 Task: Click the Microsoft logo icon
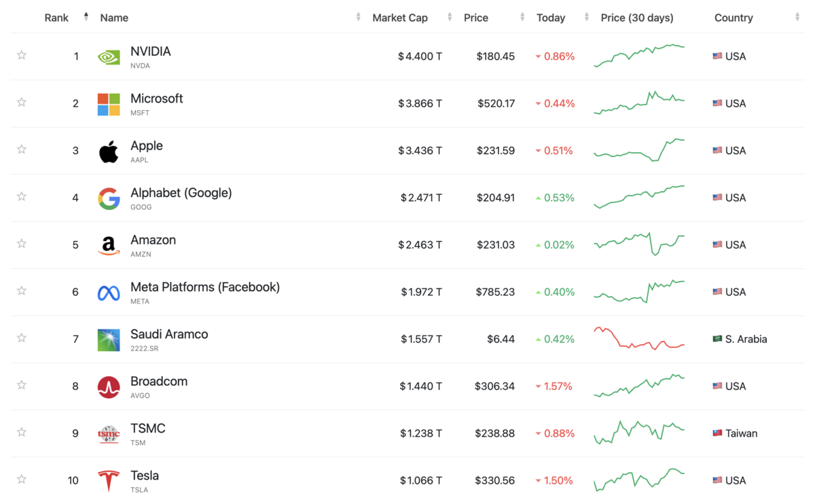click(109, 104)
